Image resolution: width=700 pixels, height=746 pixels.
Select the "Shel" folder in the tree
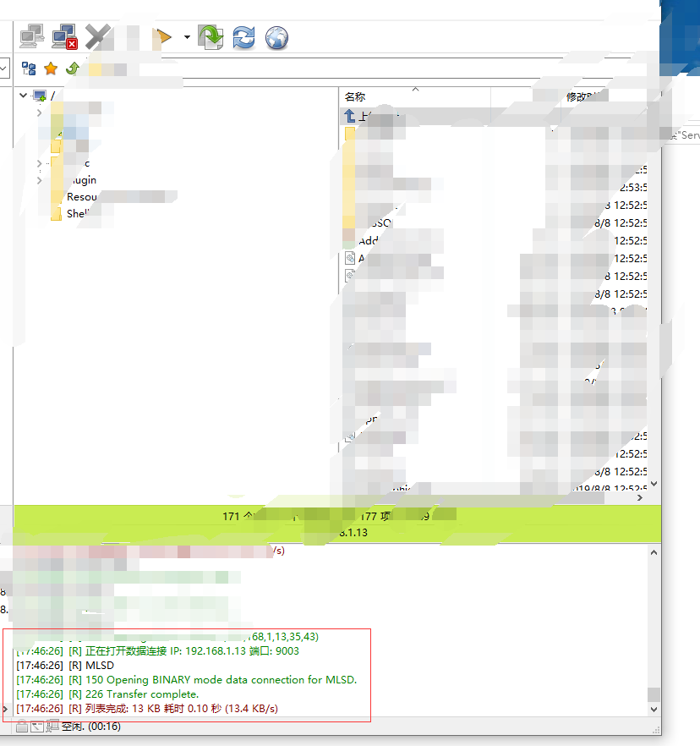(x=78, y=214)
